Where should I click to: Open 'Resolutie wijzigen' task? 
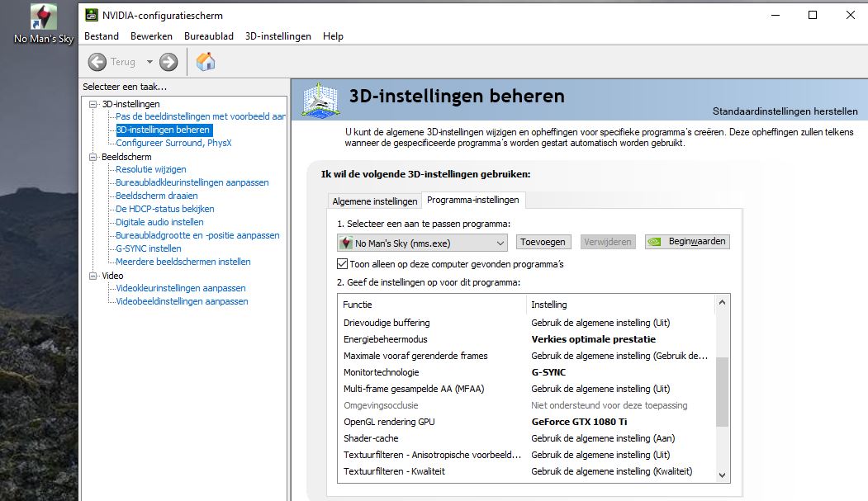pos(150,169)
